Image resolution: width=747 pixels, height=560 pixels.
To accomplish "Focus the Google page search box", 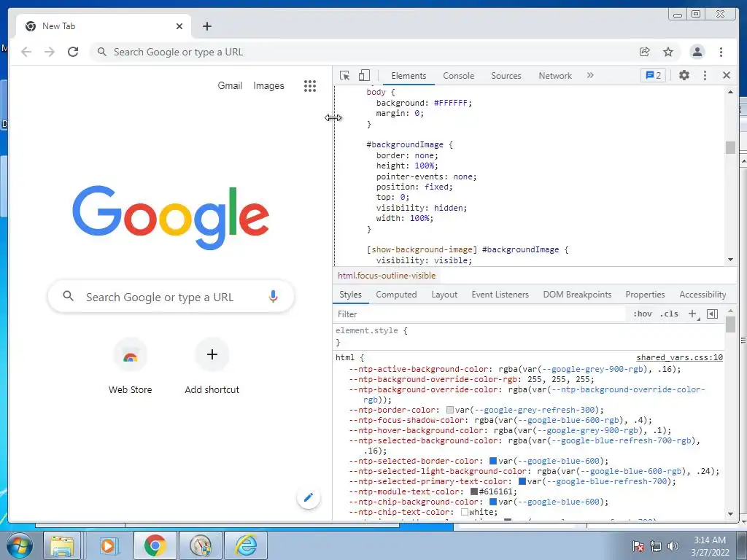I will (x=171, y=297).
